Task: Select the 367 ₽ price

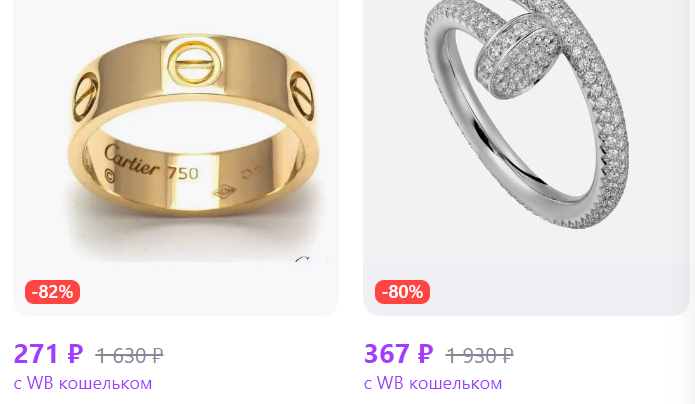Action: pos(398,354)
